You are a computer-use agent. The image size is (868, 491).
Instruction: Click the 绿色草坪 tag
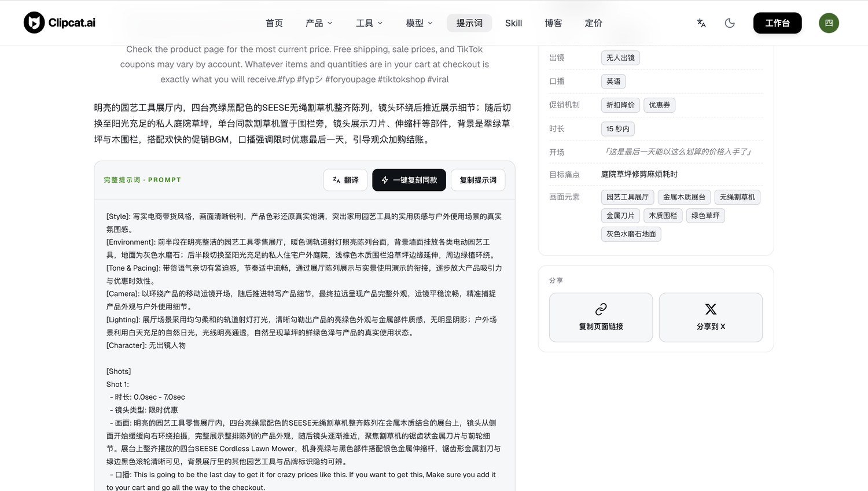coord(705,216)
